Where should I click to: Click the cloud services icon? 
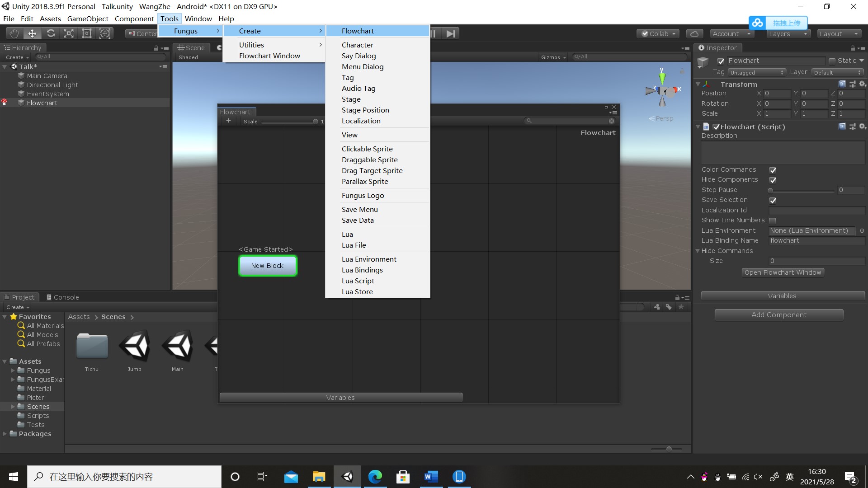[x=694, y=33]
